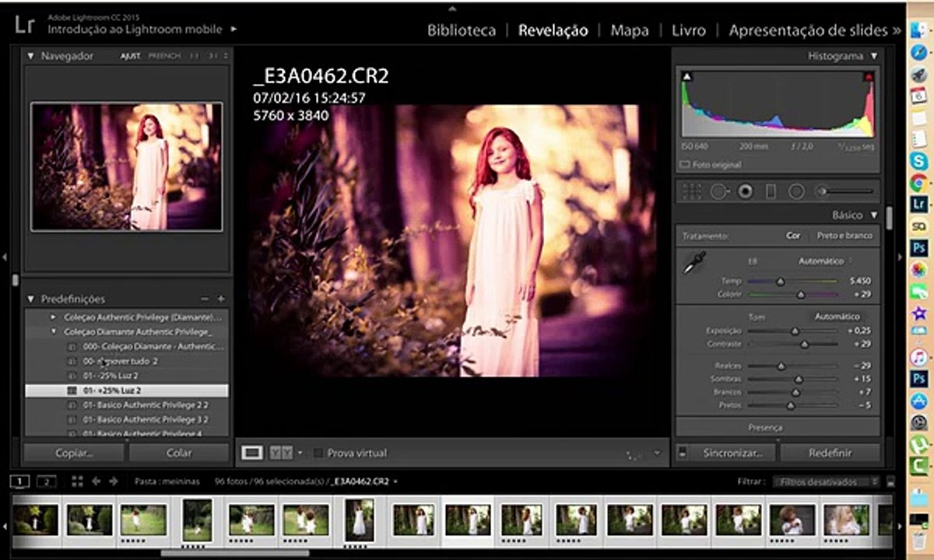
Task: Select the Radial Filter tool
Action: coord(795,191)
